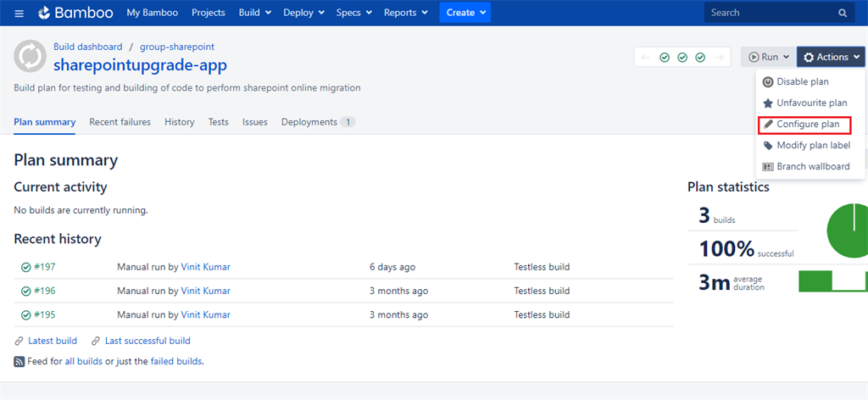Switch to the History tab

180,122
